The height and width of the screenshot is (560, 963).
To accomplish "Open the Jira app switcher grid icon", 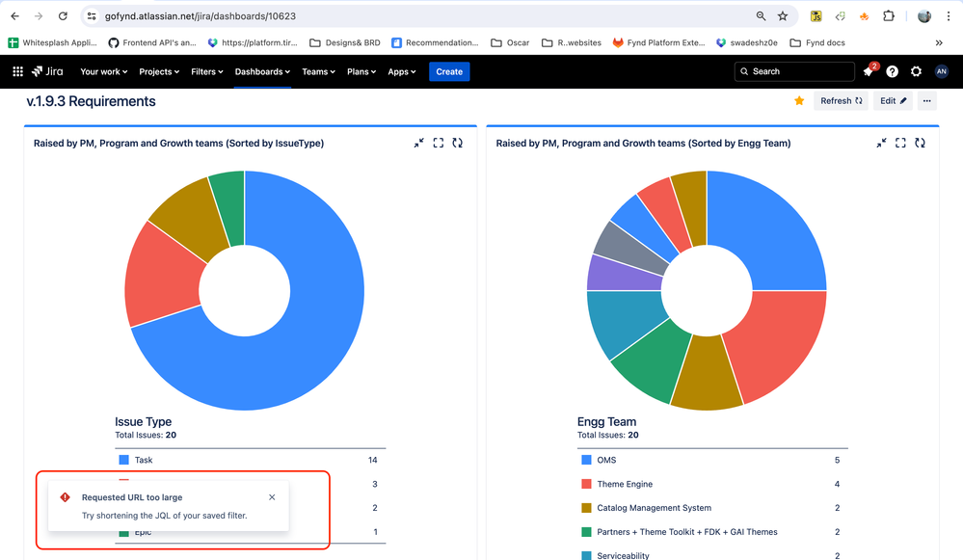I will pos(17,71).
